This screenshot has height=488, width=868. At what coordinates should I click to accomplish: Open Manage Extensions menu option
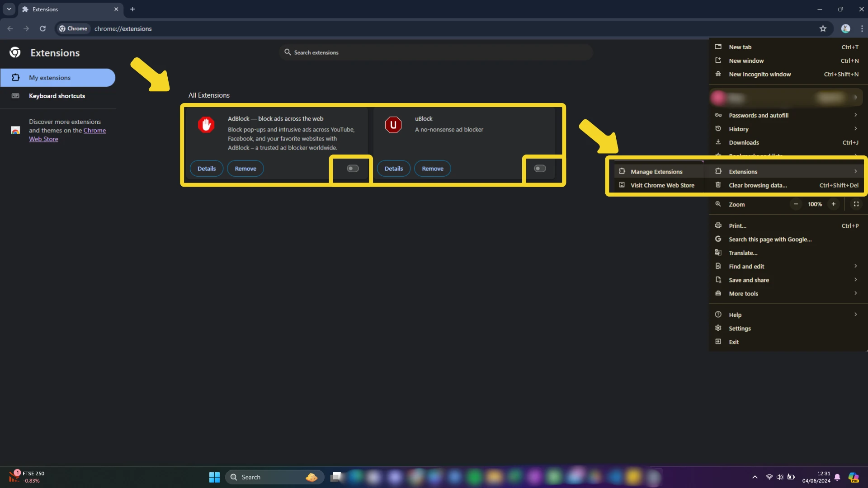click(x=656, y=172)
